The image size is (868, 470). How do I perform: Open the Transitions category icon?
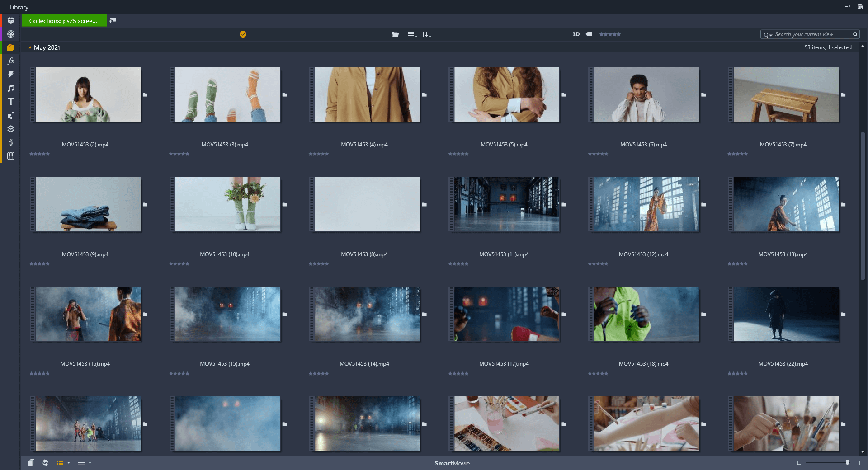click(10, 75)
